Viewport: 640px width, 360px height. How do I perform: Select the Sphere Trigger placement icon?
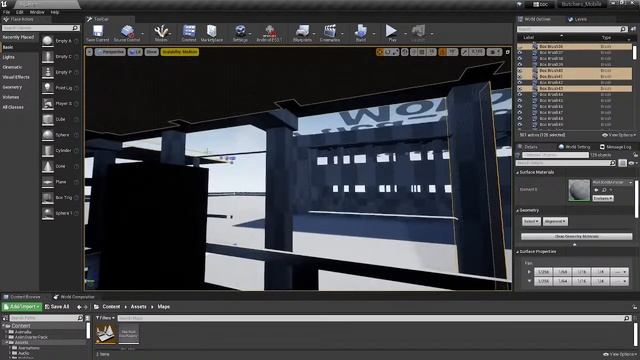tap(48, 213)
